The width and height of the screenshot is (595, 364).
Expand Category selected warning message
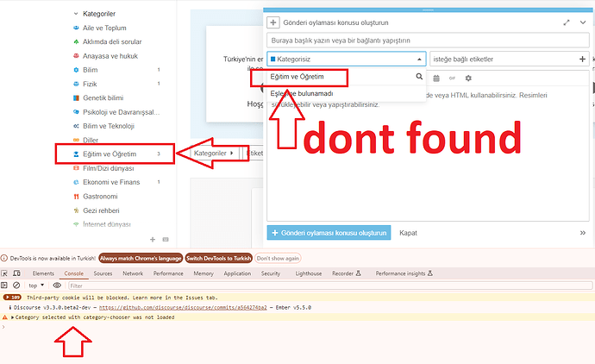13,317
